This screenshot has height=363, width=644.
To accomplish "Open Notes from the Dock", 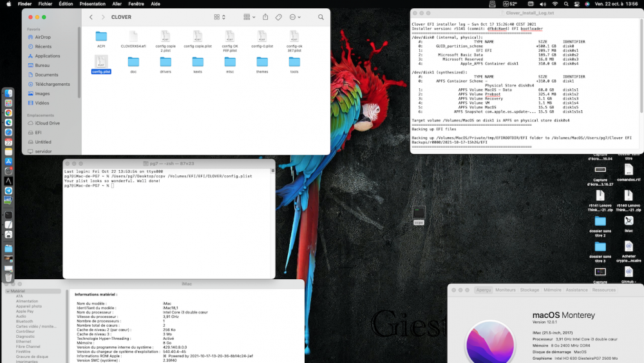I will 8,152.
